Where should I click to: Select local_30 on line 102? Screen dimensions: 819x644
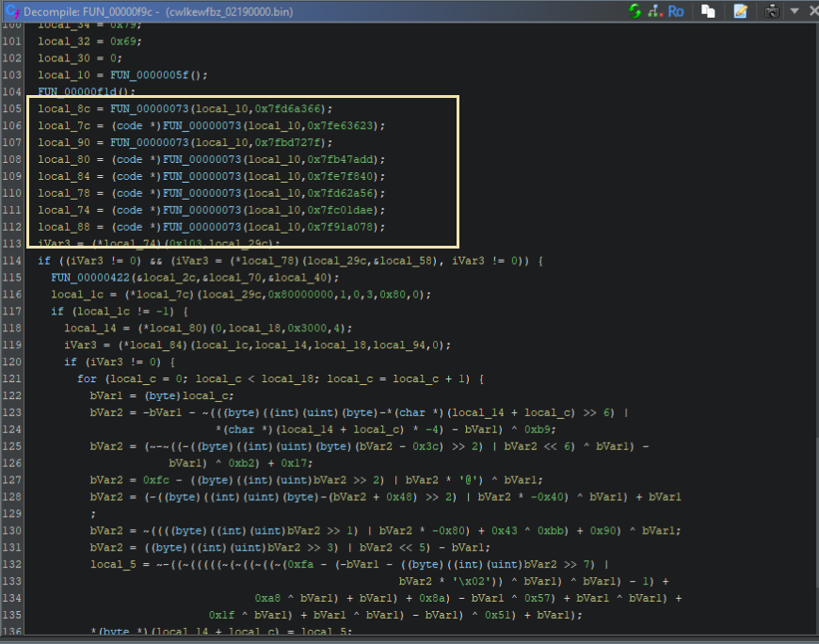pyautogui.click(x=64, y=58)
